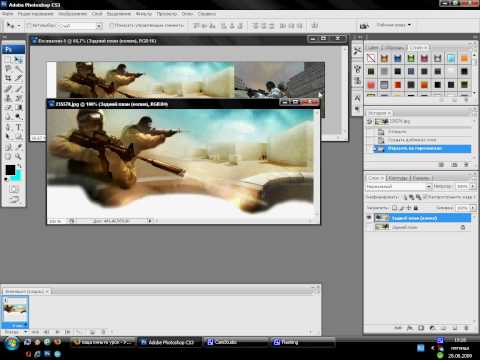The width and height of the screenshot is (480, 360).
Task: Select the Gradient tool
Action: point(19,107)
